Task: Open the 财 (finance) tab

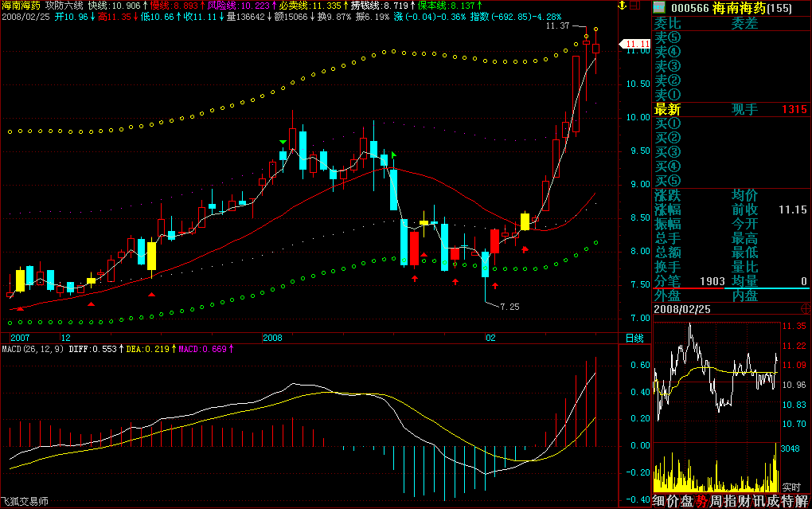Action: click(x=744, y=501)
